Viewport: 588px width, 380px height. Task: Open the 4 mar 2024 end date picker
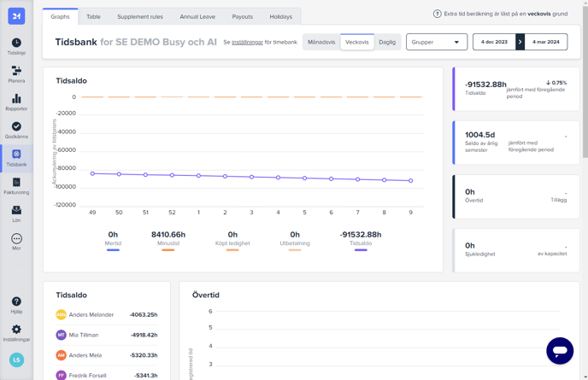coord(546,42)
